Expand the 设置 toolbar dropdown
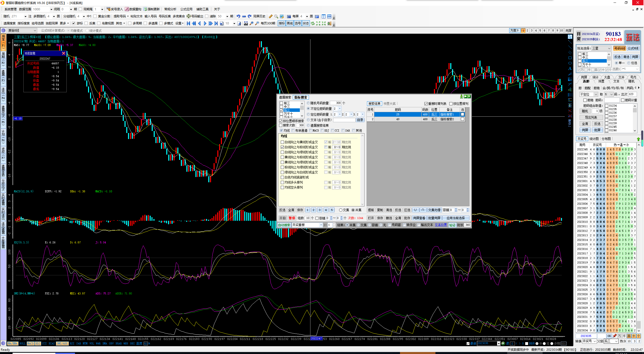 tap(179, 23)
